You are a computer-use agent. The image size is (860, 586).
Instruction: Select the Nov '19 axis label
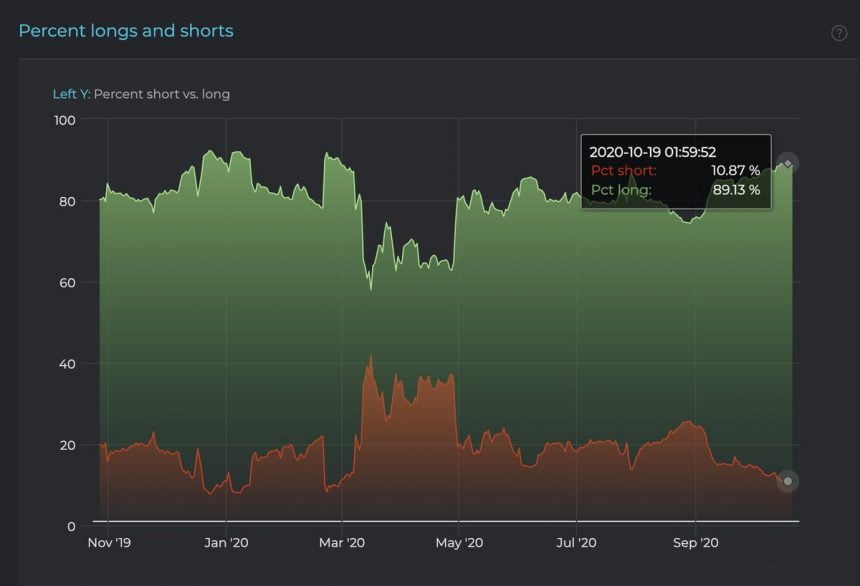pos(109,542)
